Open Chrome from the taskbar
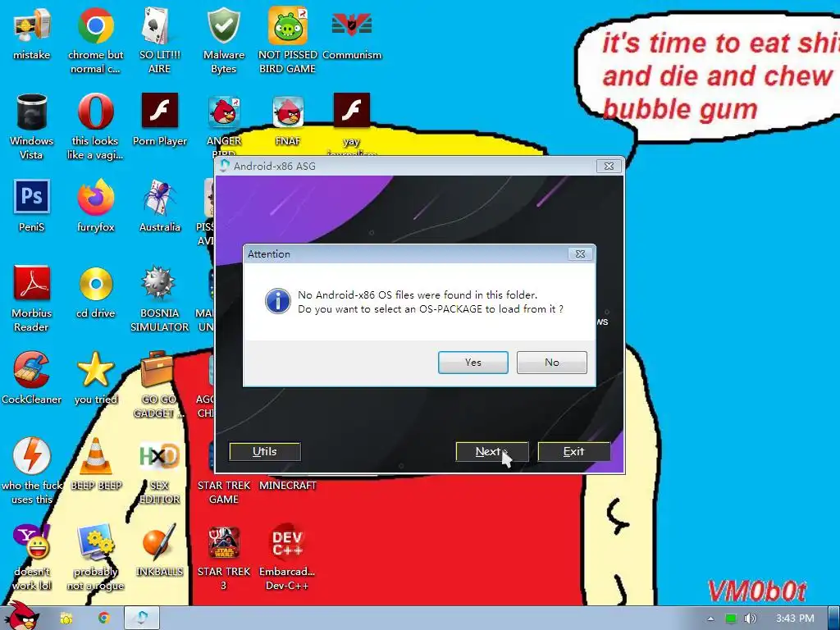This screenshot has height=630, width=840. [104, 619]
